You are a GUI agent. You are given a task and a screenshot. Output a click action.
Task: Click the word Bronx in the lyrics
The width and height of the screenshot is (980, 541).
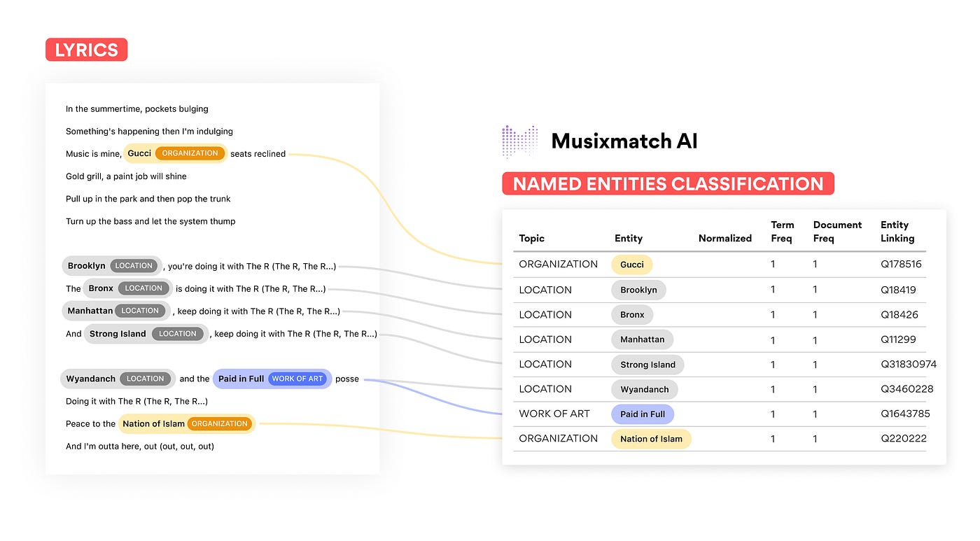pyautogui.click(x=101, y=288)
